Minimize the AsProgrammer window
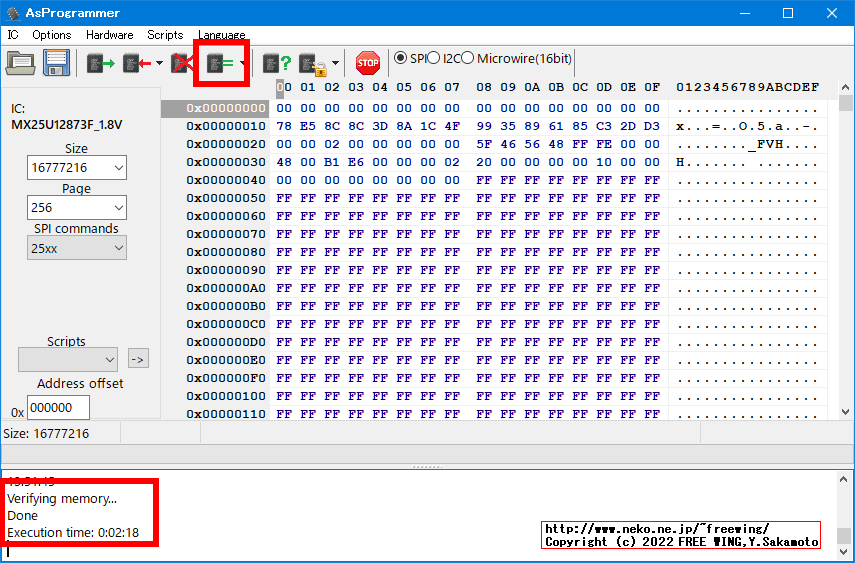 (745, 13)
